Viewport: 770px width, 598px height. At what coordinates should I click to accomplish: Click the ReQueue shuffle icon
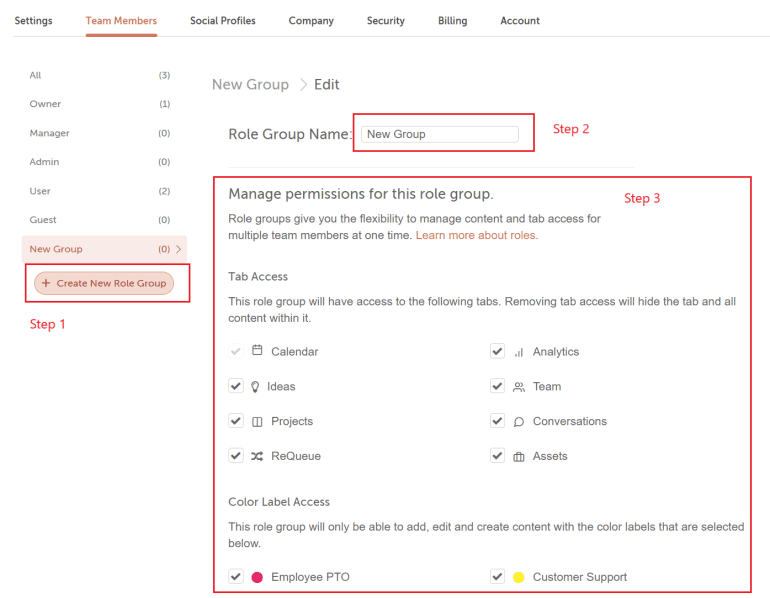coord(257,456)
